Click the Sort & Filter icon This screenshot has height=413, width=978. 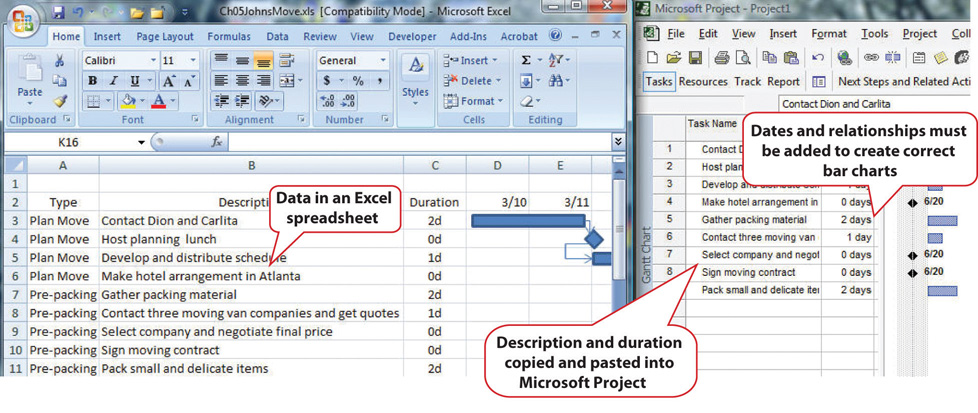[x=556, y=61]
